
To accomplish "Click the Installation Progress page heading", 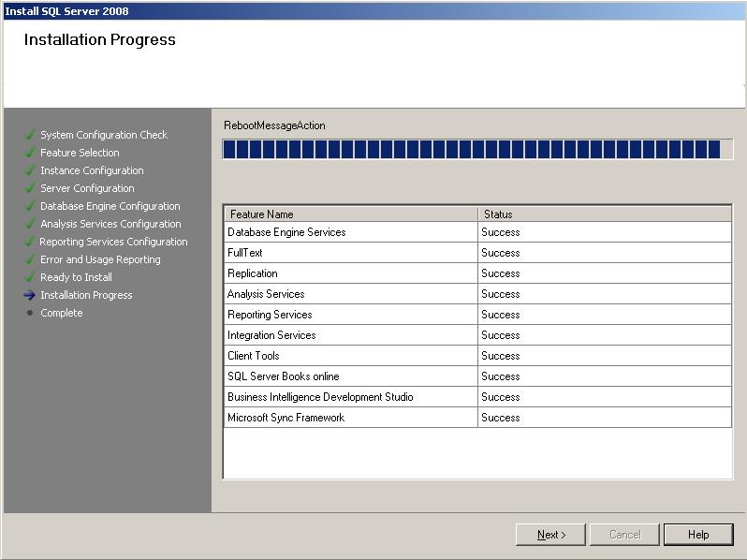I will point(99,39).
